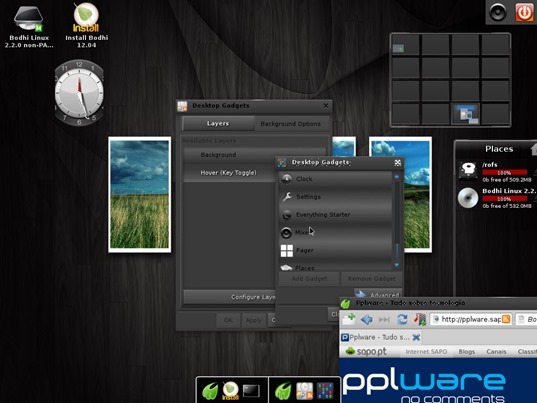537x403 pixels.
Task: Open a new tab in Midori browser
Action: click(x=349, y=319)
